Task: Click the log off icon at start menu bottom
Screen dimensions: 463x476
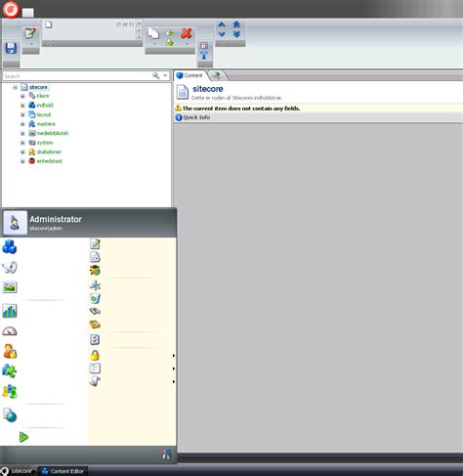Action: pyautogui.click(x=167, y=454)
